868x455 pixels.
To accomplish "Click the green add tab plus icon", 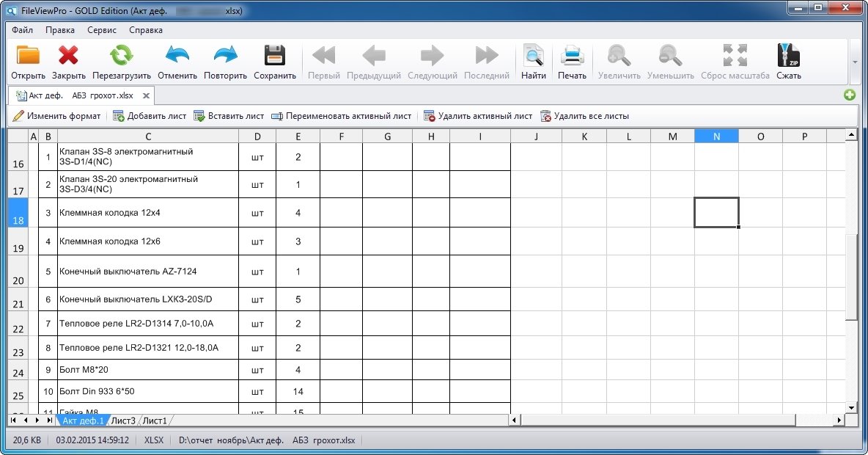I will [x=850, y=95].
